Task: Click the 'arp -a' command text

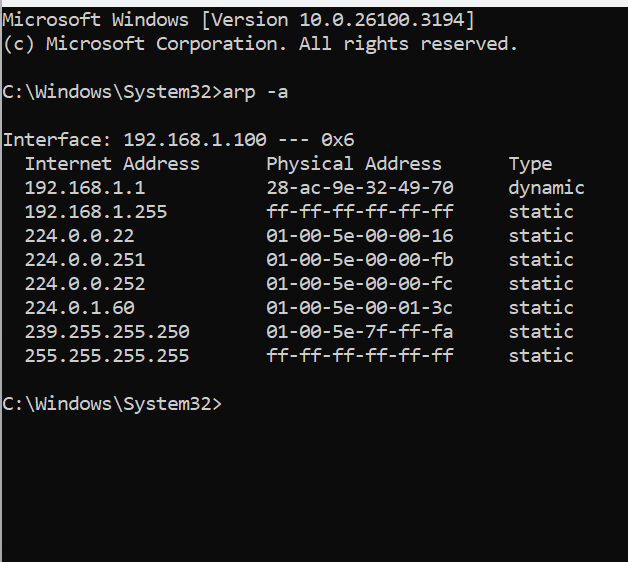Action: tap(255, 93)
